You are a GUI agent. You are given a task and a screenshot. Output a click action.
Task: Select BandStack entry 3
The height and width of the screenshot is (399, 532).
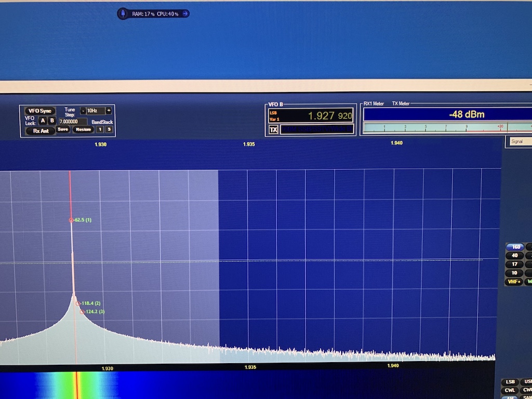coord(109,129)
